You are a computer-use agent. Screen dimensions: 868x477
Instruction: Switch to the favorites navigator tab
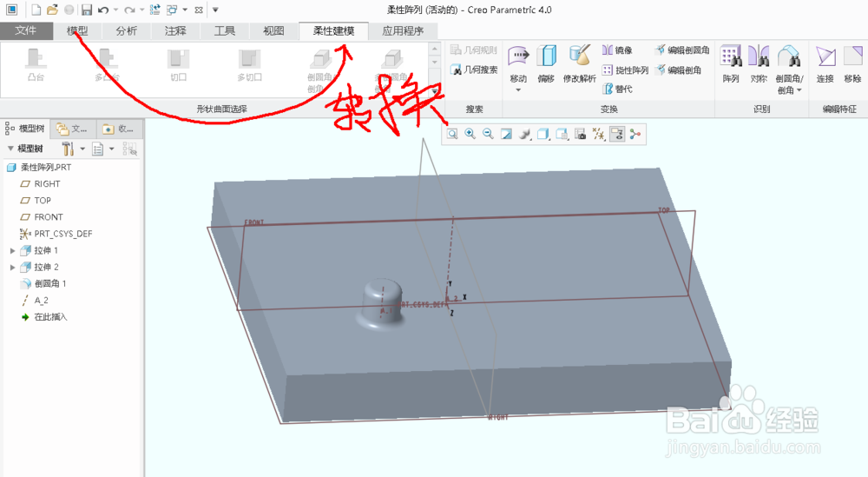point(118,129)
